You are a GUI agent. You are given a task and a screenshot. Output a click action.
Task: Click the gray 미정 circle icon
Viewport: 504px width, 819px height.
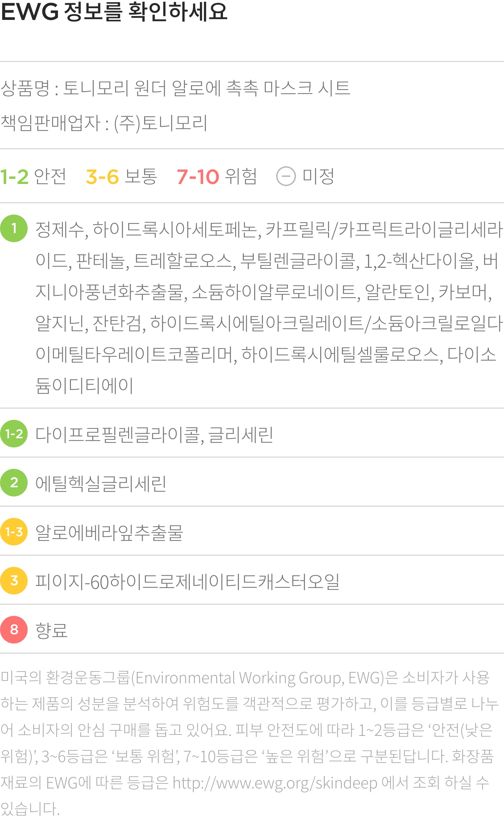(x=286, y=176)
